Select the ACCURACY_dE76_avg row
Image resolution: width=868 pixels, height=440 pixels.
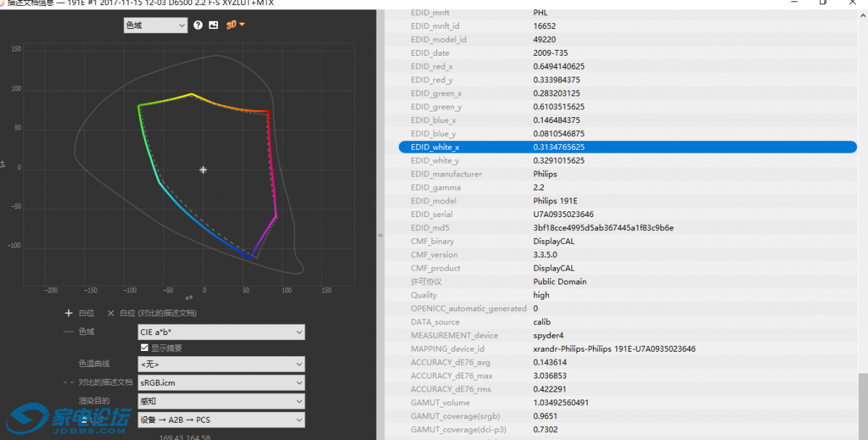click(x=627, y=362)
